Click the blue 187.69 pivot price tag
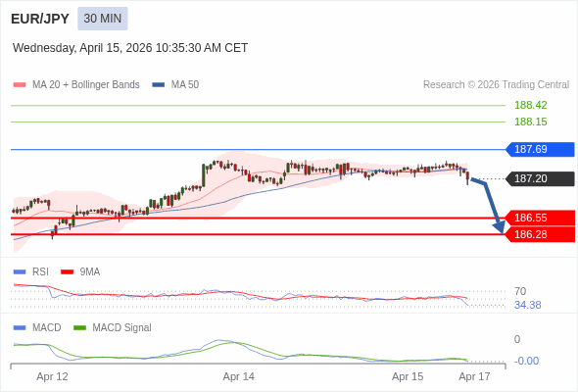Image resolution: width=578 pixels, height=392 pixels. [540, 149]
